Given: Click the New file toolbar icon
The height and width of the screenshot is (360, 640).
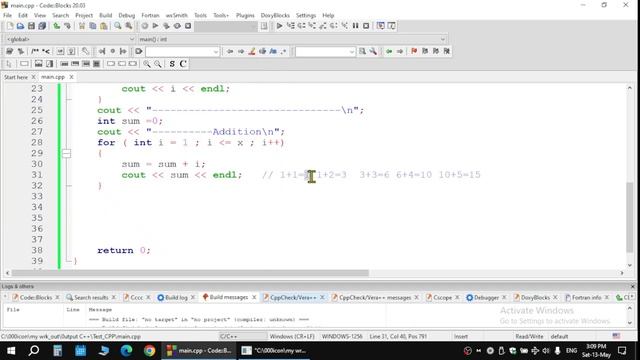Looking at the screenshot, I should [10, 26].
